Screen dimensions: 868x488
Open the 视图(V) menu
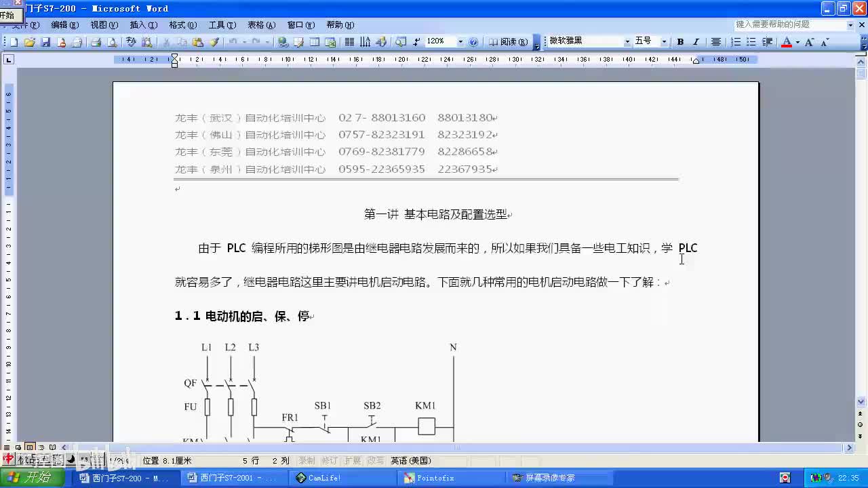[104, 25]
